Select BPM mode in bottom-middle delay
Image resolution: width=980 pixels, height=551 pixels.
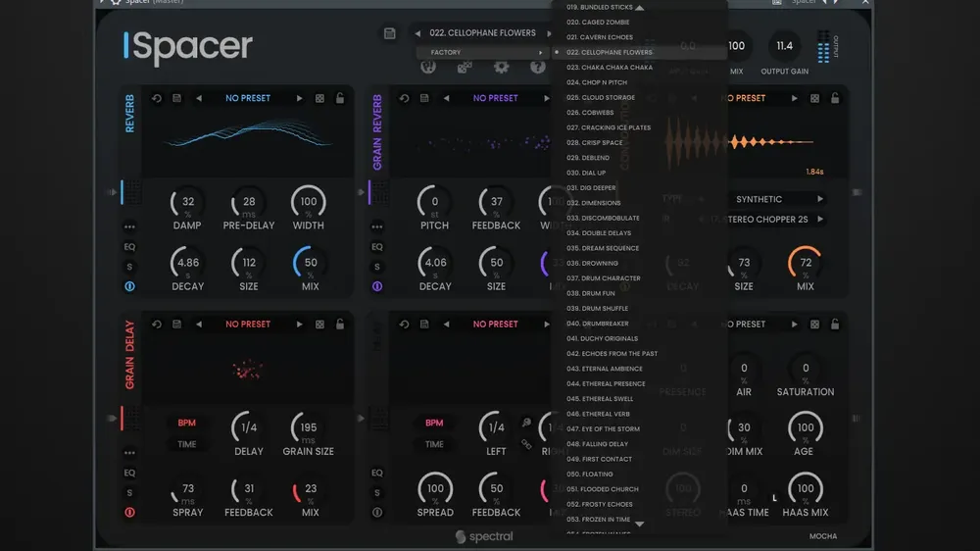(x=434, y=423)
